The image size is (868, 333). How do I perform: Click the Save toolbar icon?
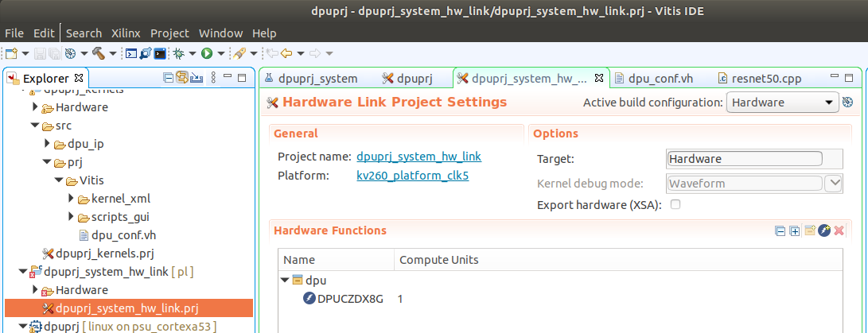click(41, 54)
